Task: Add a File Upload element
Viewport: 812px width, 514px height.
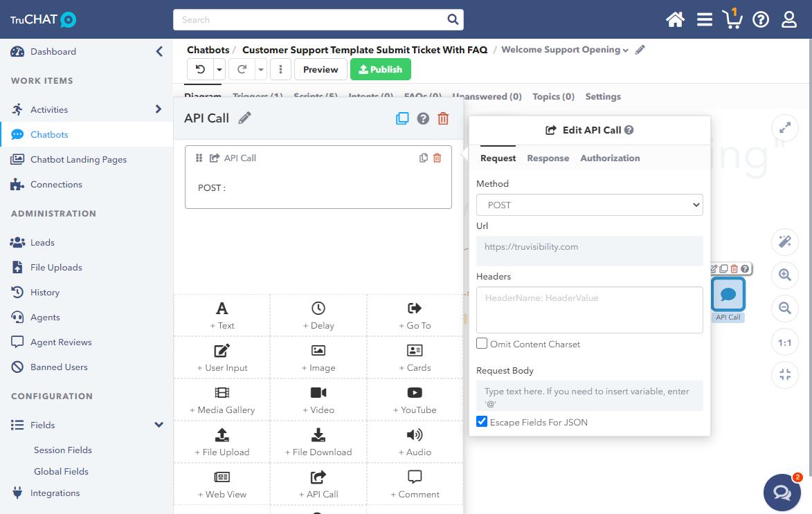Action: tap(222, 443)
